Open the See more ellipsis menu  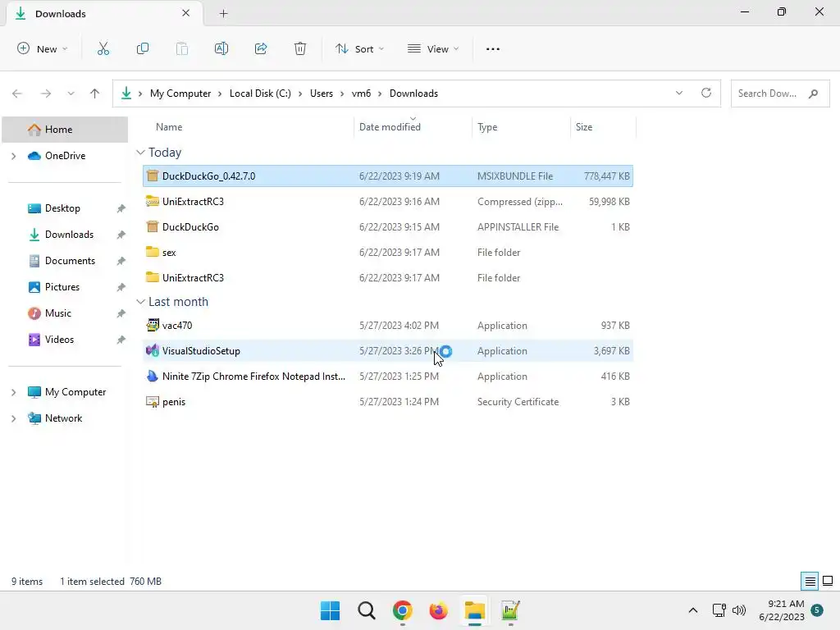pyautogui.click(x=493, y=48)
